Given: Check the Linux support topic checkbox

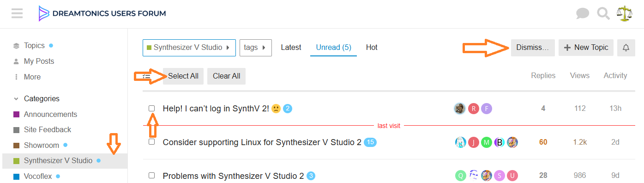Looking at the screenshot, I should point(151,142).
